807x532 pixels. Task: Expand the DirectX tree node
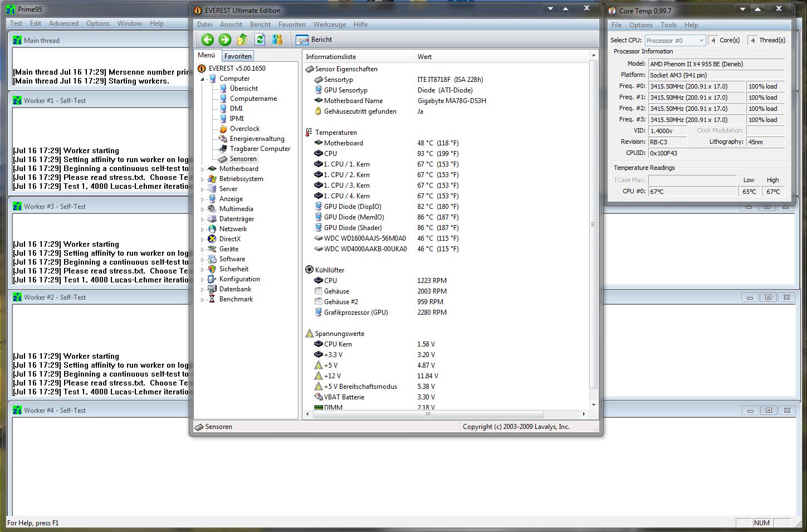pyautogui.click(x=203, y=239)
